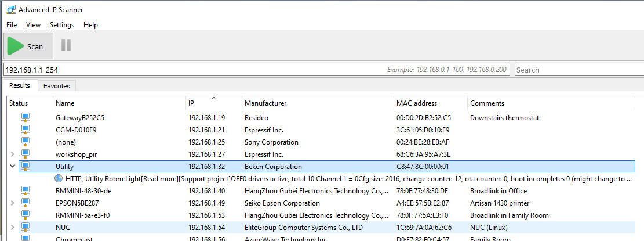The height and width of the screenshot is (241, 644).
Task: Select the NUC device name
Action: pos(63,228)
